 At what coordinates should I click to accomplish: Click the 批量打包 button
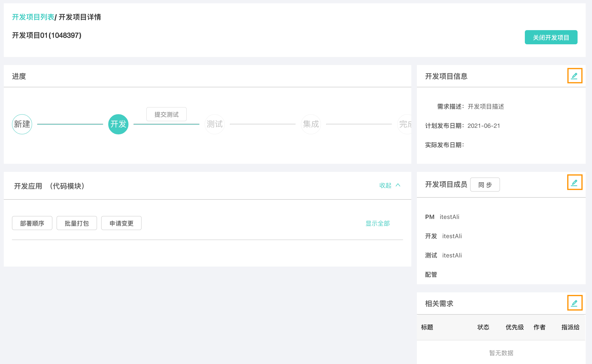point(77,223)
